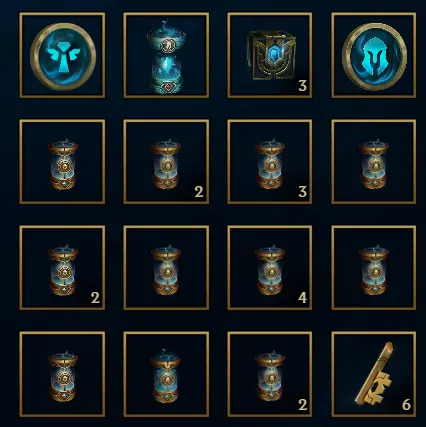Select the blue helmet champion token
Viewport: 426px width, 427px height.
click(374, 56)
